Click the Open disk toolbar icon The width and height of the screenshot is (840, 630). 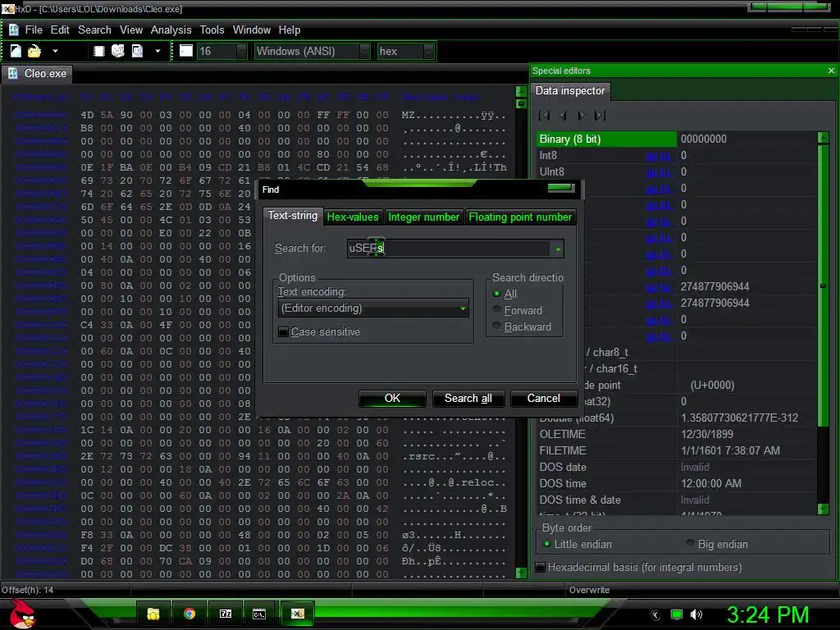[118, 51]
